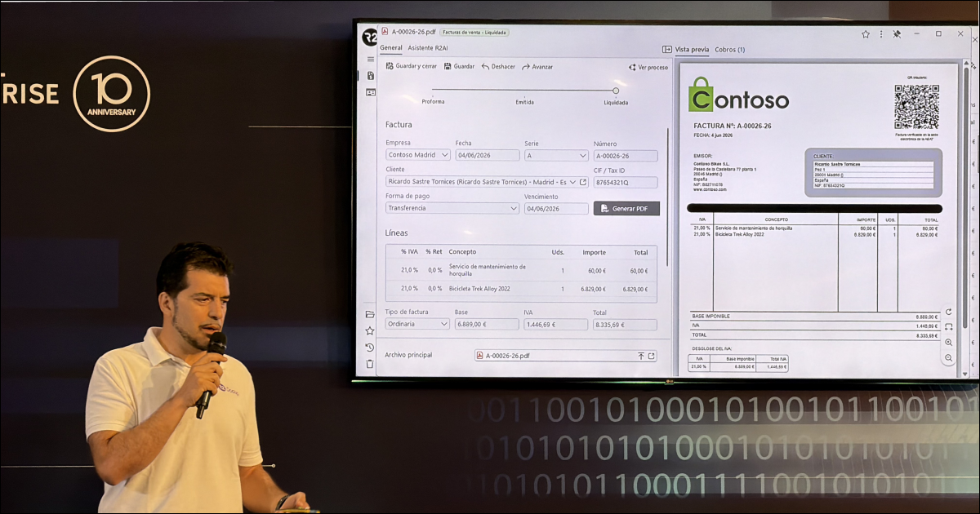Click the collapse panel icon beside Vista previa

tap(667, 50)
